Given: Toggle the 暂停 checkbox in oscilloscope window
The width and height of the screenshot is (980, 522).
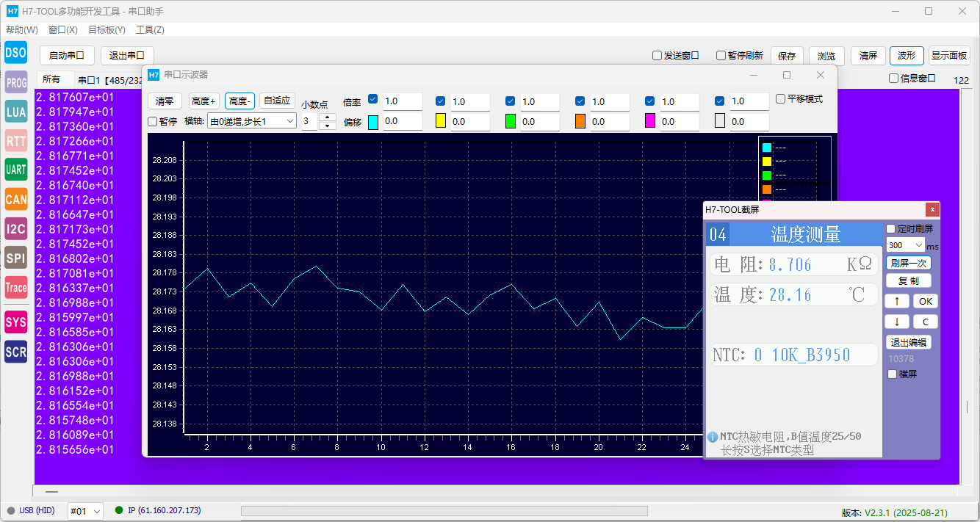Looking at the screenshot, I should (153, 122).
